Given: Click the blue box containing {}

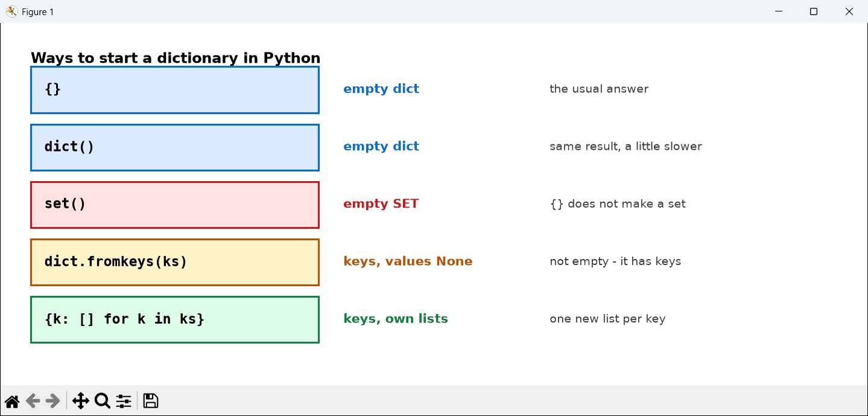Looking at the screenshot, I should 175,90.
